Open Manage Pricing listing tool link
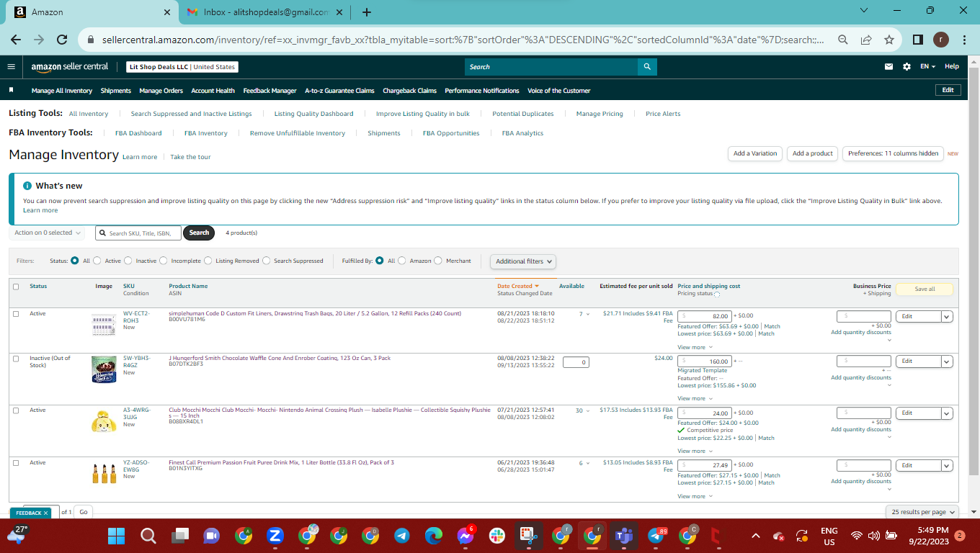The height and width of the screenshot is (553, 980). point(600,114)
